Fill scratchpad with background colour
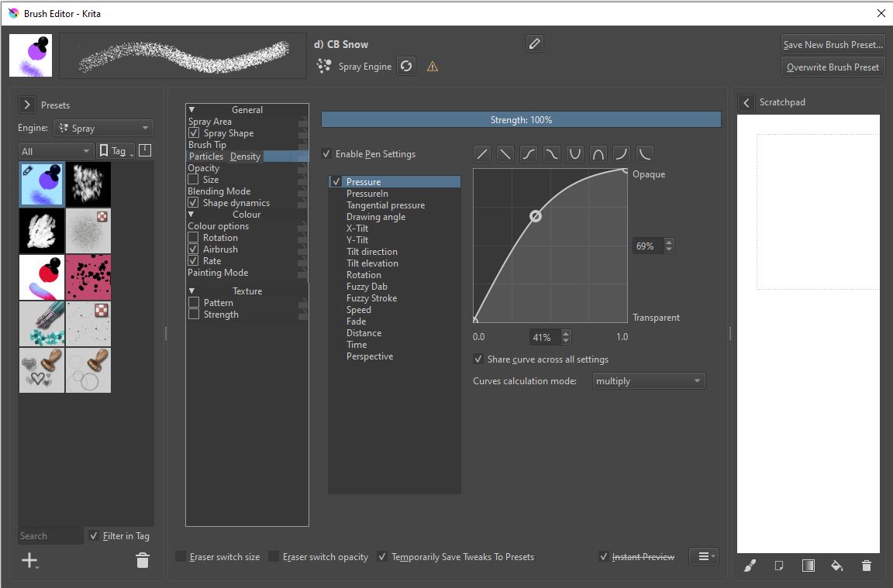This screenshot has width=893, height=588. click(836, 566)
